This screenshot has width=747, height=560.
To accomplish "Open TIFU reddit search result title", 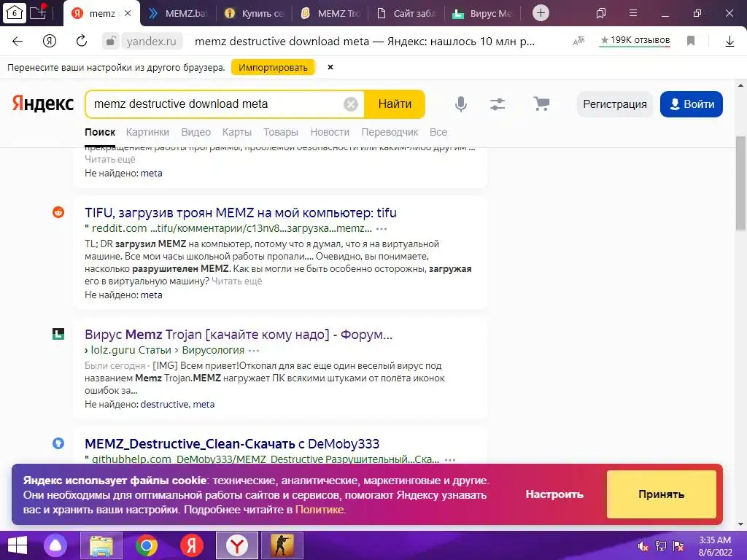I will (x=241, y=212).
